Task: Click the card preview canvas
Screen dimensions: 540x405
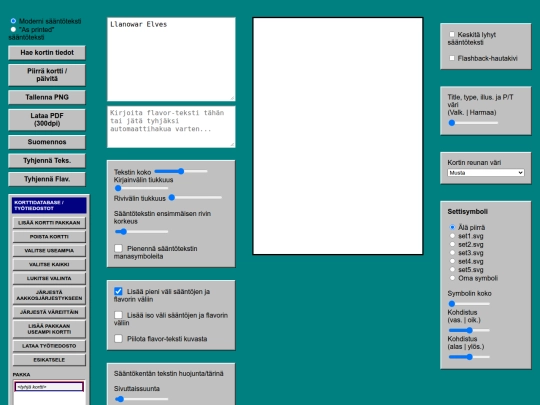Action: 338,136
